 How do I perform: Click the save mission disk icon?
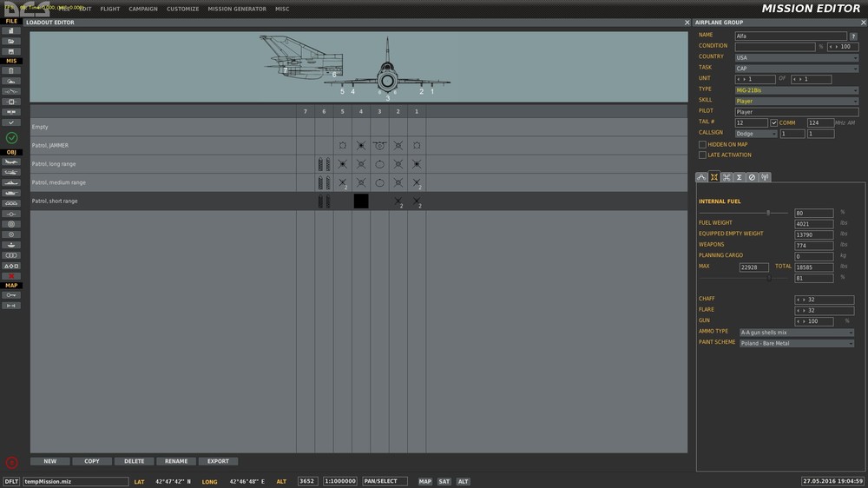11,51
